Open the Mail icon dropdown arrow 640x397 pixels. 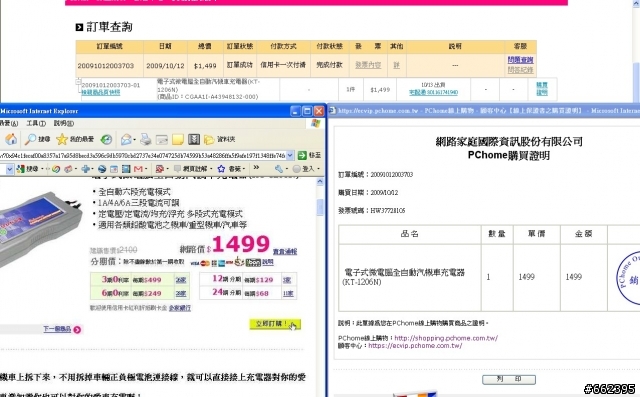coord(135,140)
